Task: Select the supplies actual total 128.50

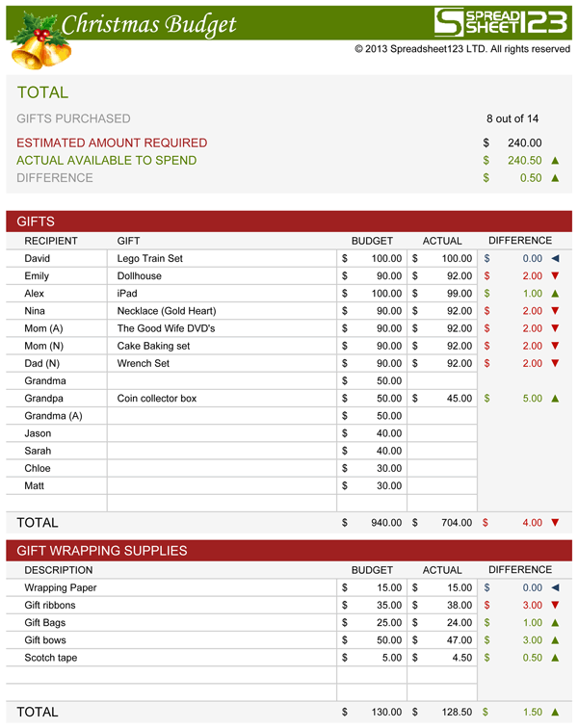Action: pyautogui.click(x=457, y=713)
